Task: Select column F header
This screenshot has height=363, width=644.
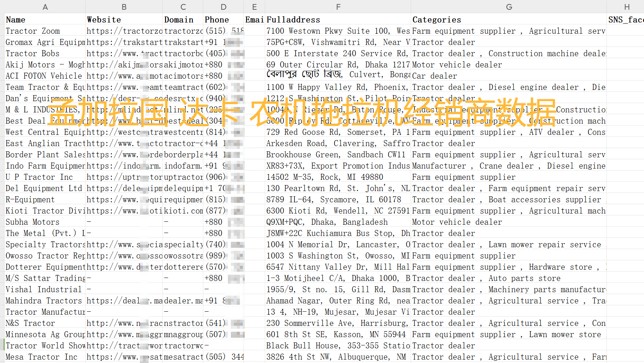Action: click(338, 7)
